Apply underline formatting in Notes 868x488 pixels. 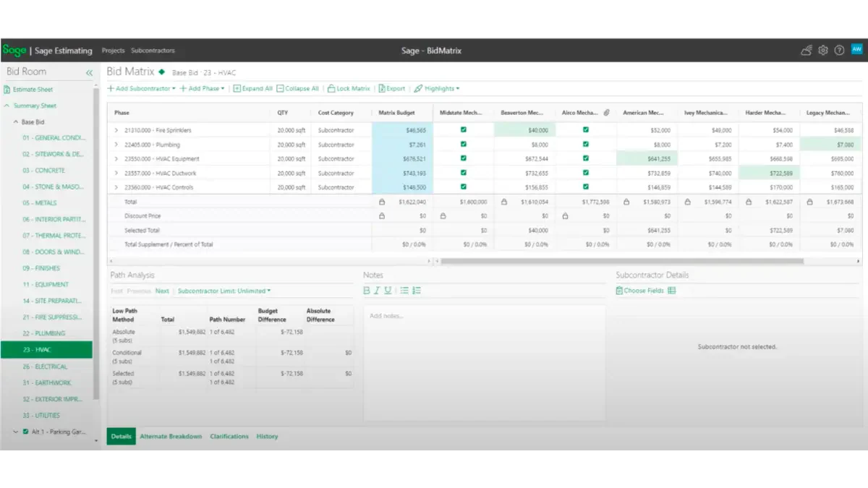click(388, 291)
